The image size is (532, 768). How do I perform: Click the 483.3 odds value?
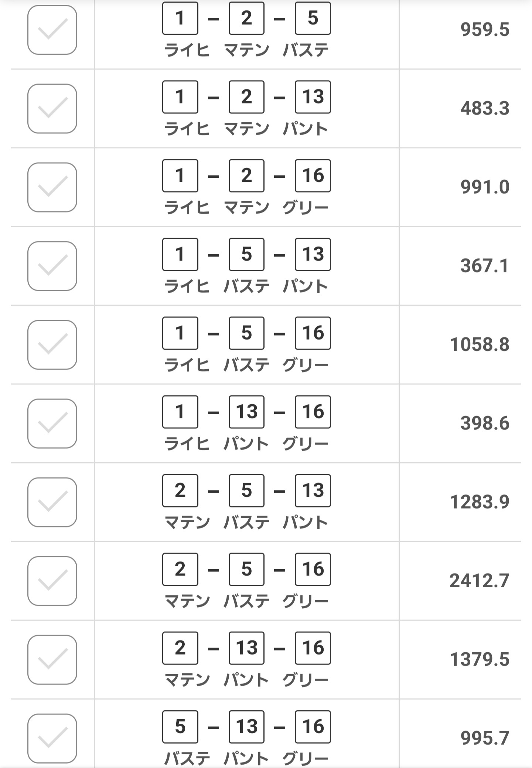coord(485,108)
